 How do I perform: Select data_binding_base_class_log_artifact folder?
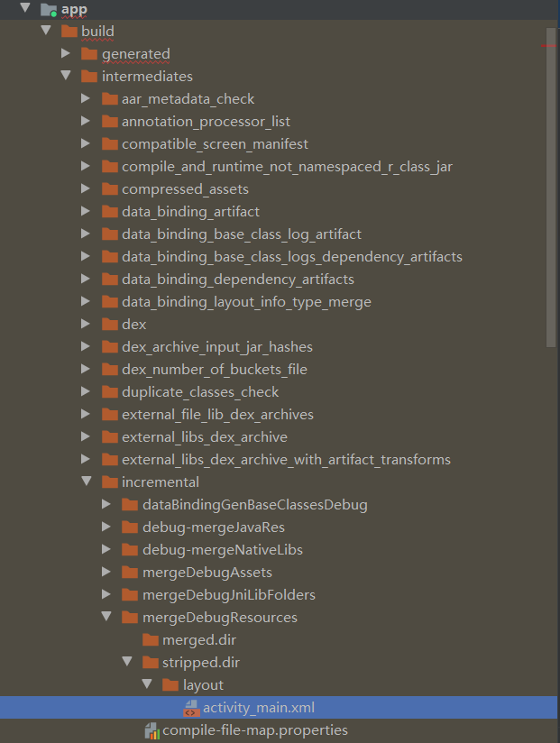pyautogui.click(x=242, y=234)
